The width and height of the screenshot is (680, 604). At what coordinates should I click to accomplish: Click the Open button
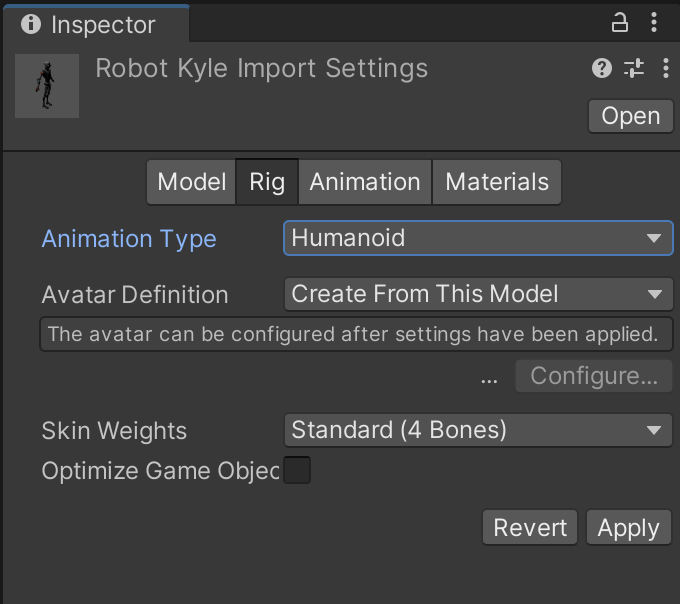coord(631,116)
